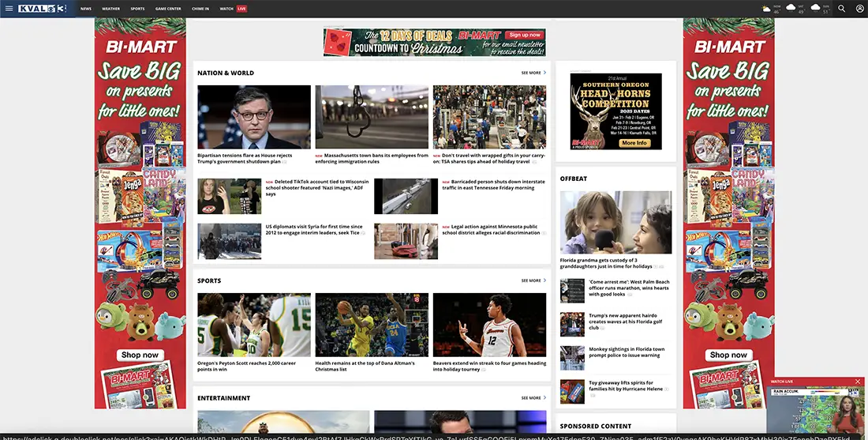Click the current weather partly sunny icon
Screen dimensions: 868x440
click(766, 9)
